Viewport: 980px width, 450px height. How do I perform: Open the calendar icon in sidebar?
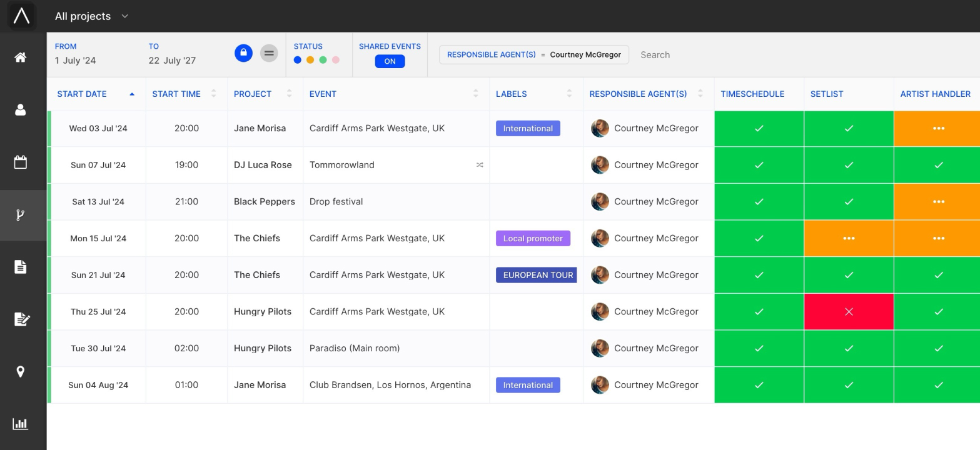click(21, 162)
